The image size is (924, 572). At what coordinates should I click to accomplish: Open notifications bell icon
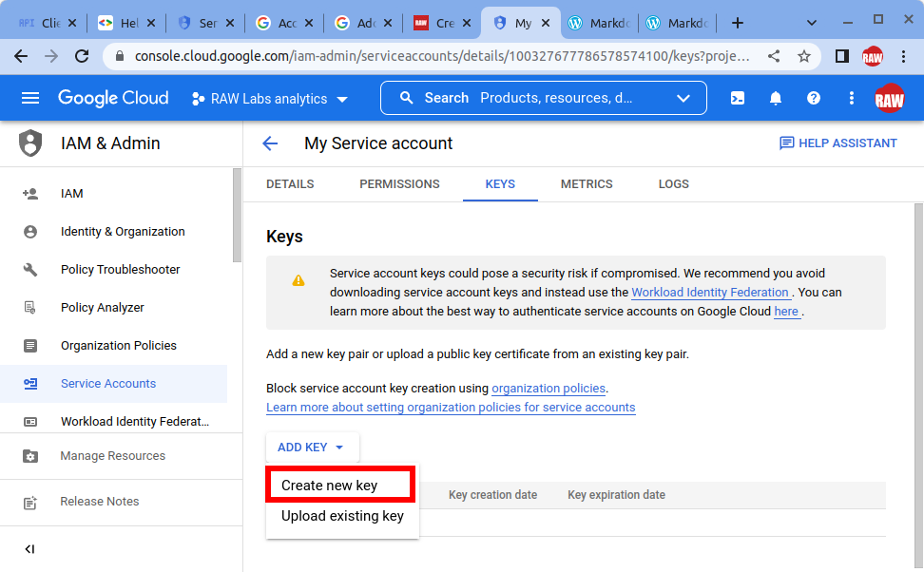tap(776, 99)
